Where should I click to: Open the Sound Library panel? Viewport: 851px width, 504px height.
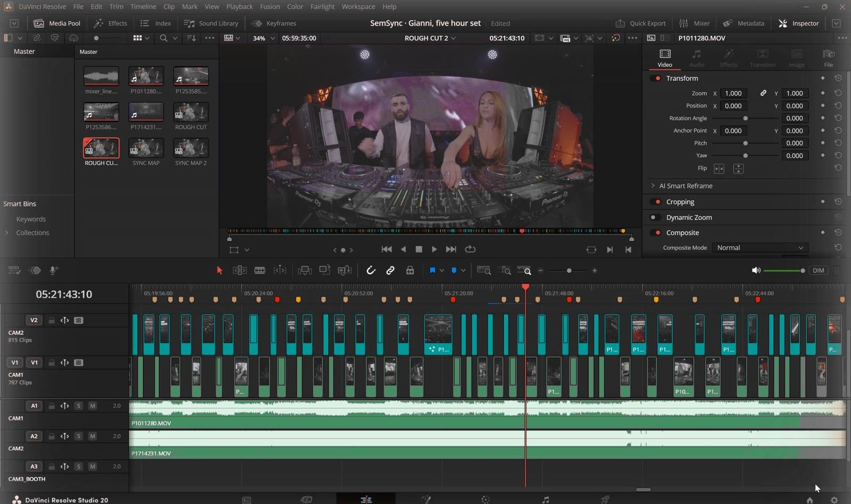pyautogui.click(x=211, y=23)
